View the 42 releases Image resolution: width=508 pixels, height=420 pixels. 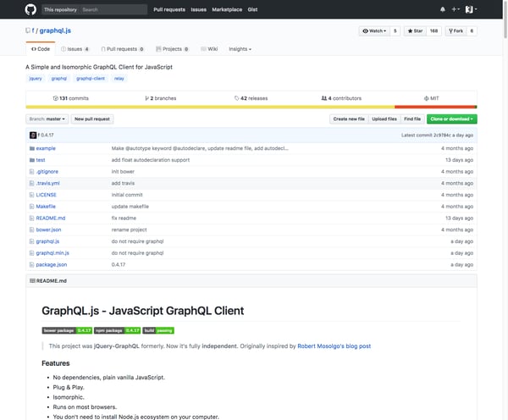point(251,98)
